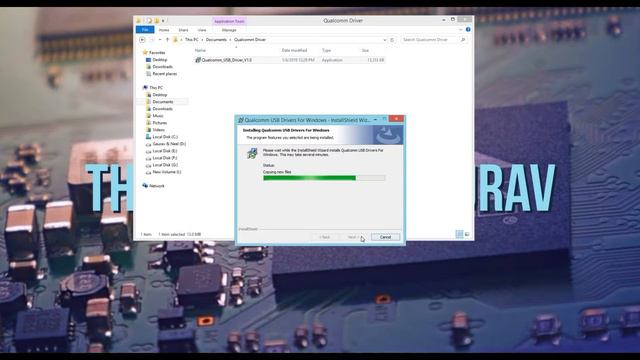640x360 pixels.
Task: Click the address bar Refresh icon
Action: 392,40
